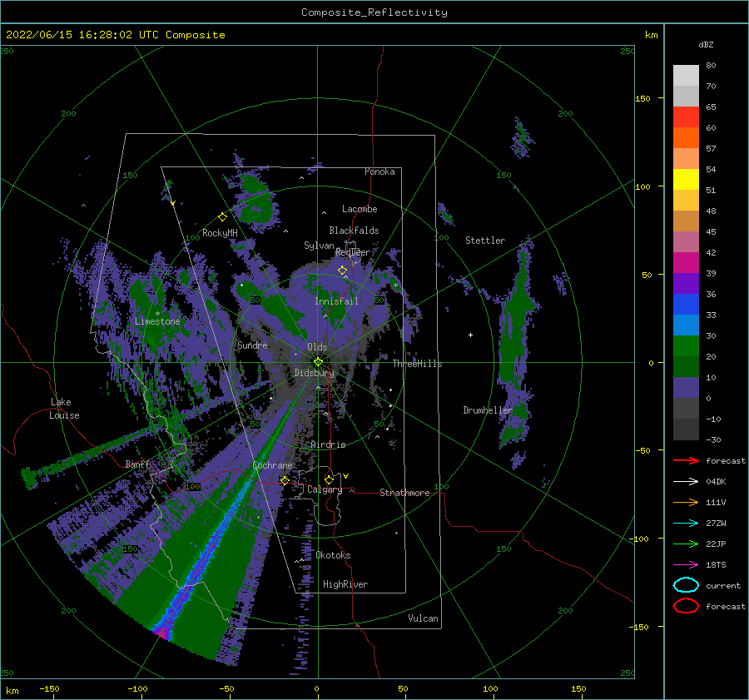Click the Composite_Reflectivity title text

click(374, 12)
